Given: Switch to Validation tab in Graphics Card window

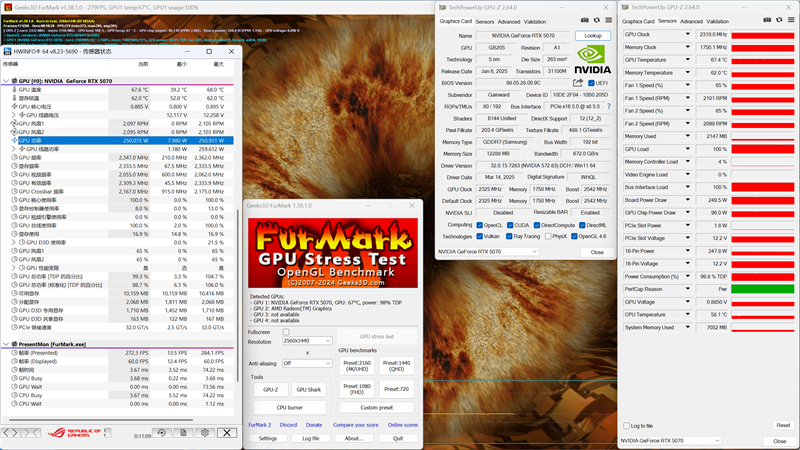Looking at the screenshot, I should coord(535,22).
